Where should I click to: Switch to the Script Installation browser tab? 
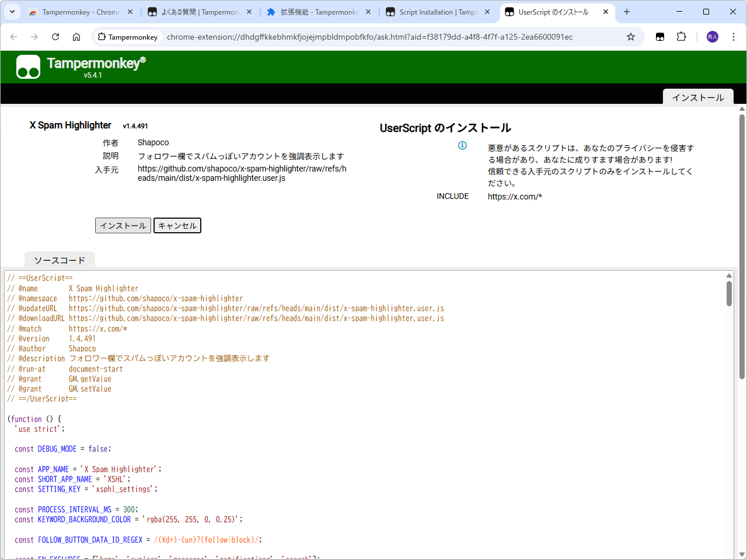pos(435,11)
